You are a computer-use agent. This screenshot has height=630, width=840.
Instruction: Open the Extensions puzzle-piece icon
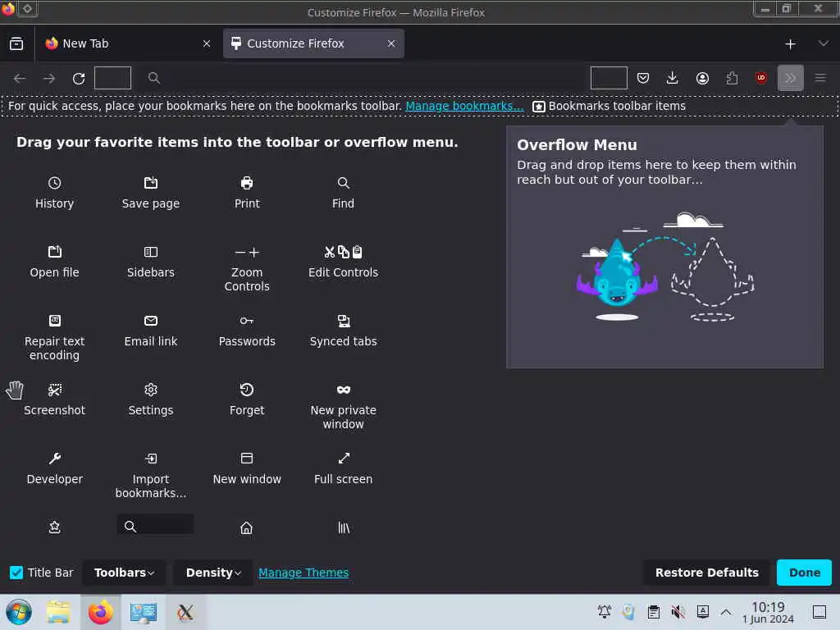732,78
